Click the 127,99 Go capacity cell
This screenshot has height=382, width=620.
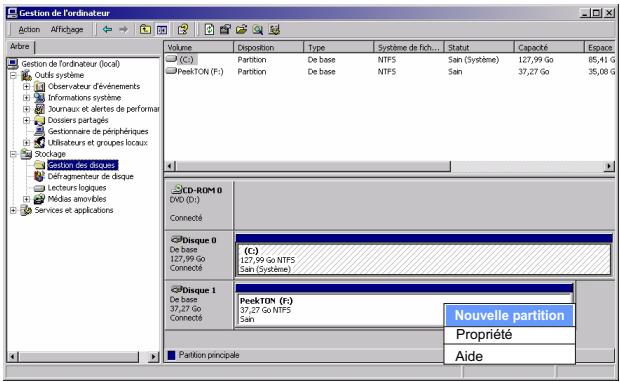pyautogui.click(x=535, y=60)
